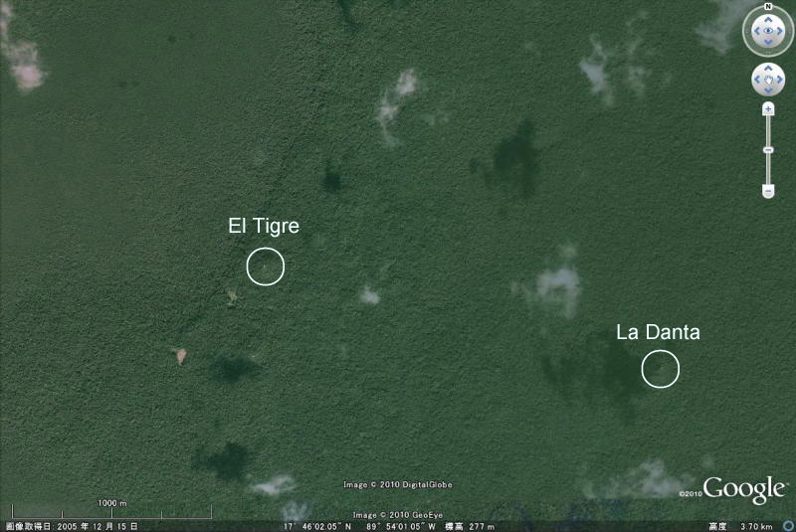
Task: Pan map down with Move joystick arrow
Action: coord(768,89)
